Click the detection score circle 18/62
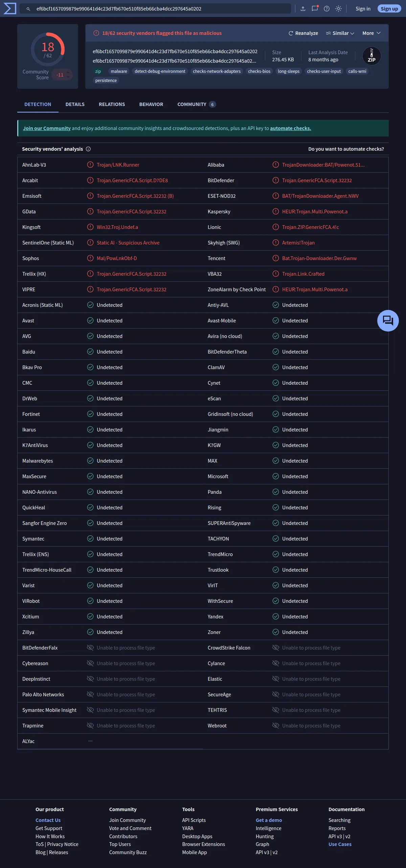 48,49
